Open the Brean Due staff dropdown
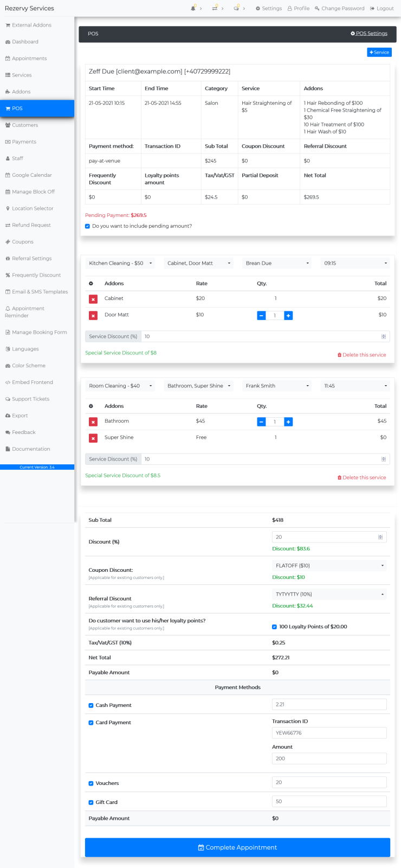Viewport: 401px width, 868px height. pos(277,263)
